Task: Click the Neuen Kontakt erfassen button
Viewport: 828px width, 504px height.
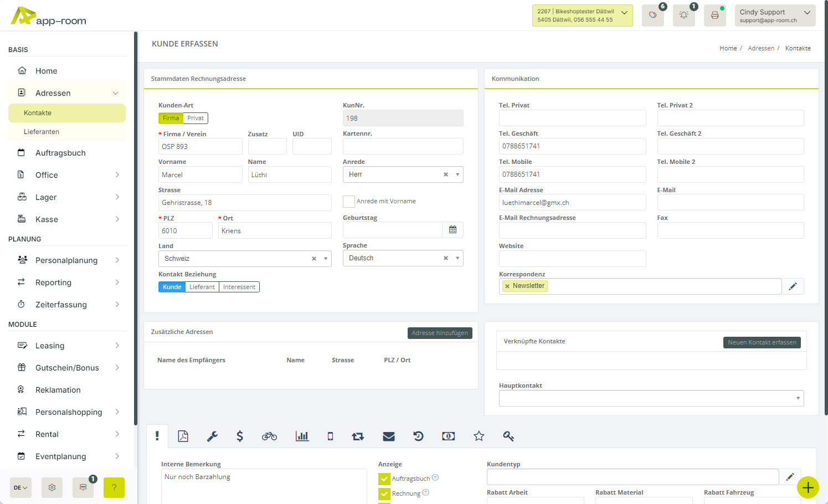Action: (762, 342)
